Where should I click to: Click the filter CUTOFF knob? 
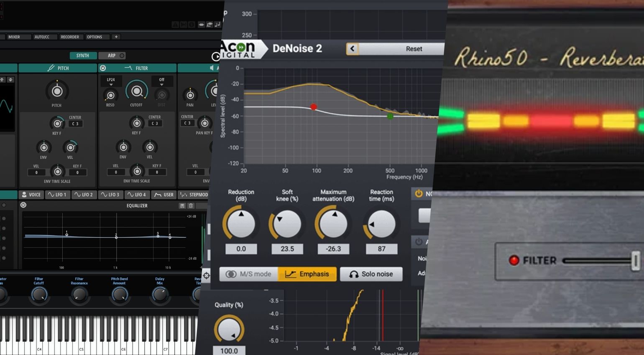(137, 91)
